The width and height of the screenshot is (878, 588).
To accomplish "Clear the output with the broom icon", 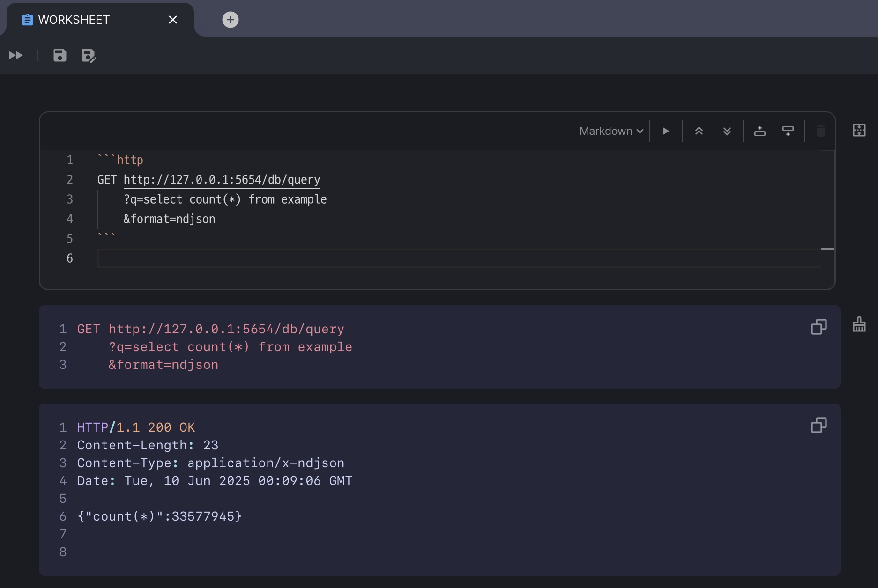I will [859, 324].
